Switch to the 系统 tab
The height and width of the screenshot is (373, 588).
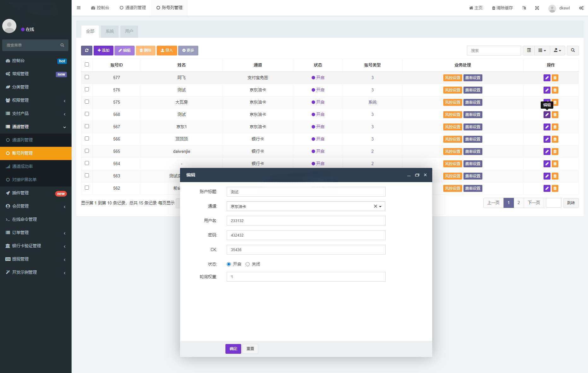point(109,31)
